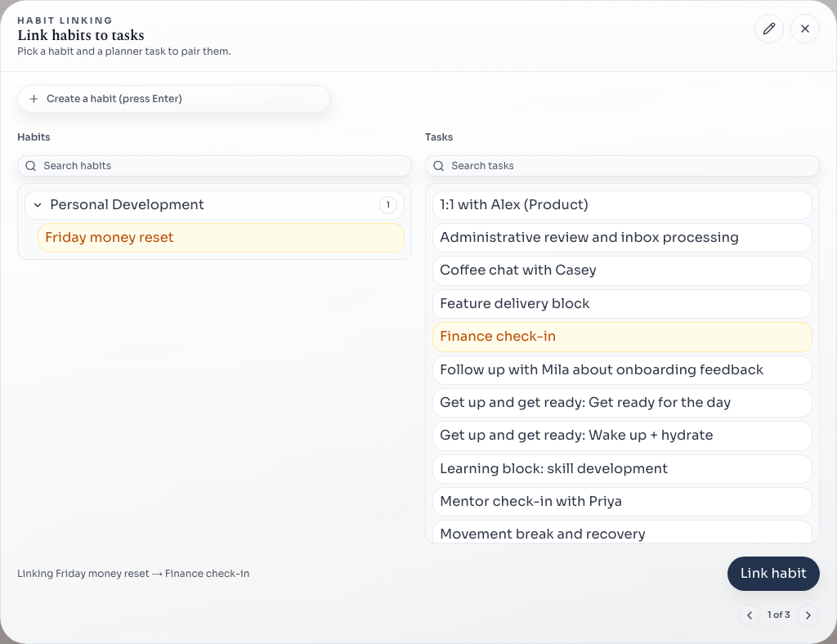Image resolution: width=837 pixels, height=644 pixels.
Task: Select the "Friday money reset" habit
Action: click(221, 238)
